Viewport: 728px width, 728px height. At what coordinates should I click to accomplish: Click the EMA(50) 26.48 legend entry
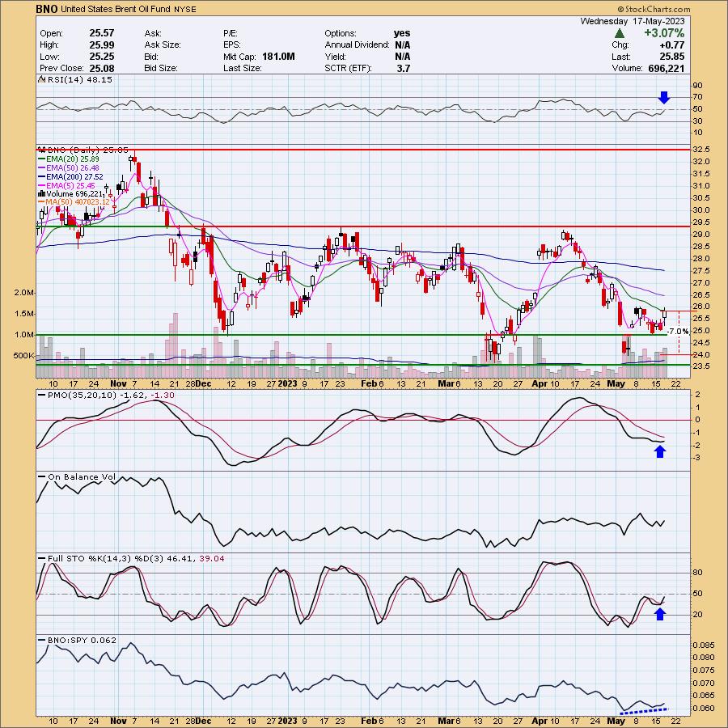(x=73, y=167)
